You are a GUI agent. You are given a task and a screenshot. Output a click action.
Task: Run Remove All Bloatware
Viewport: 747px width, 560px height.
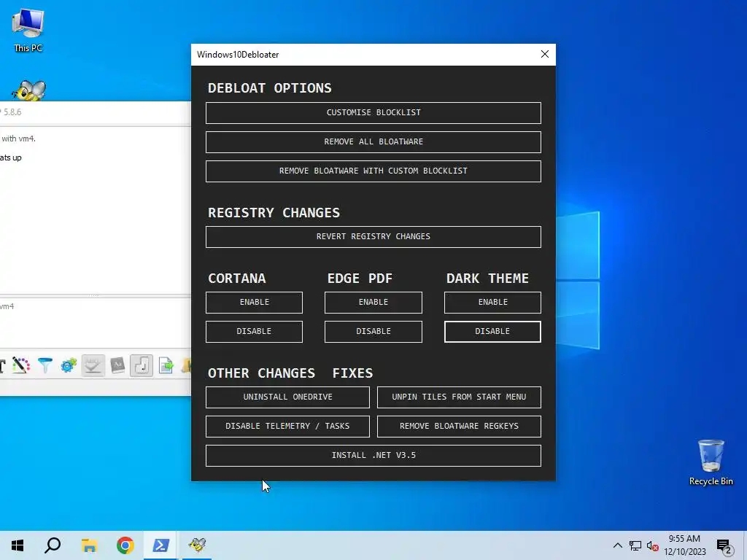(373, 142)
